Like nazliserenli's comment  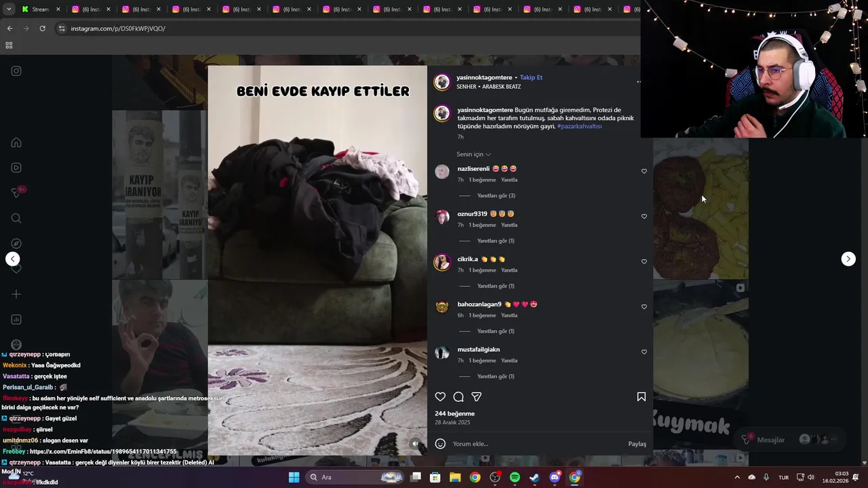tap(644, 171)
